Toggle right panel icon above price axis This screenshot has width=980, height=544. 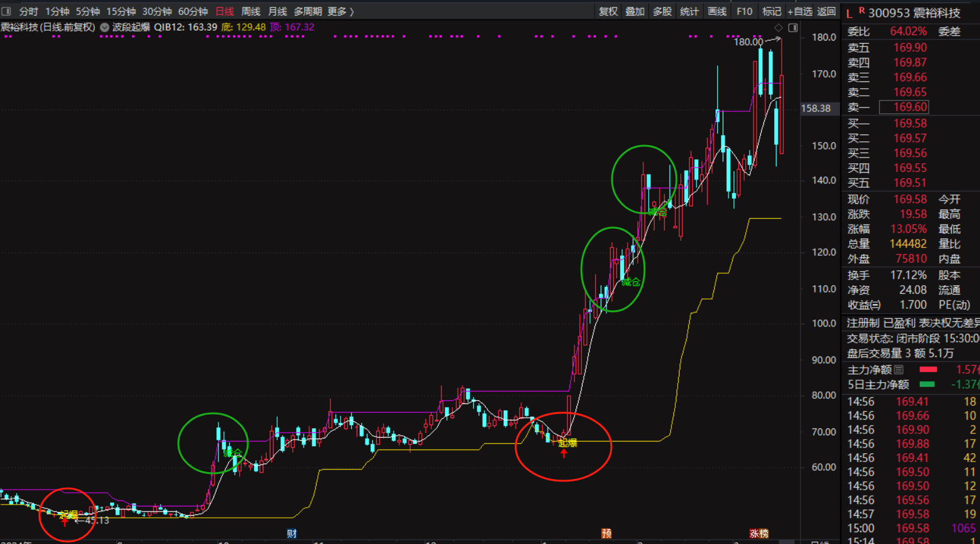tap(793, 28)
